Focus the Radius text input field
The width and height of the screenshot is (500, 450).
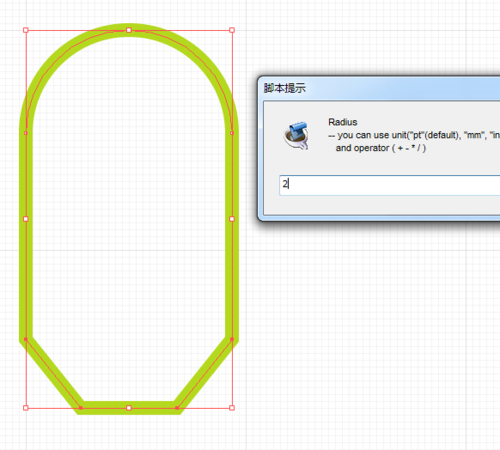(x=389, y=185)
